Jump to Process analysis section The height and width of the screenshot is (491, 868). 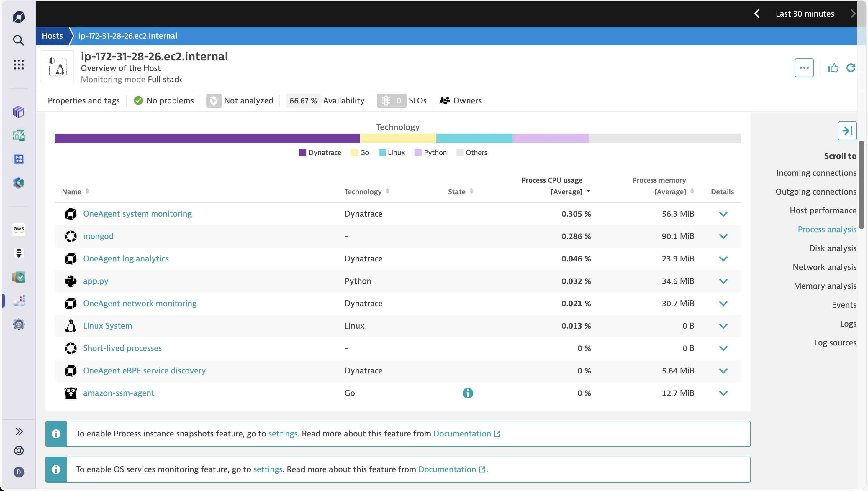pos(827,229)
